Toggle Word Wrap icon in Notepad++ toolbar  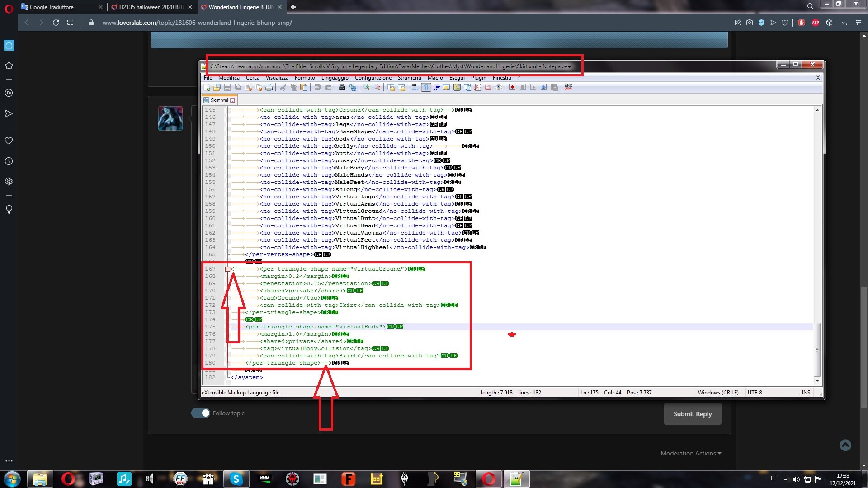415,87
